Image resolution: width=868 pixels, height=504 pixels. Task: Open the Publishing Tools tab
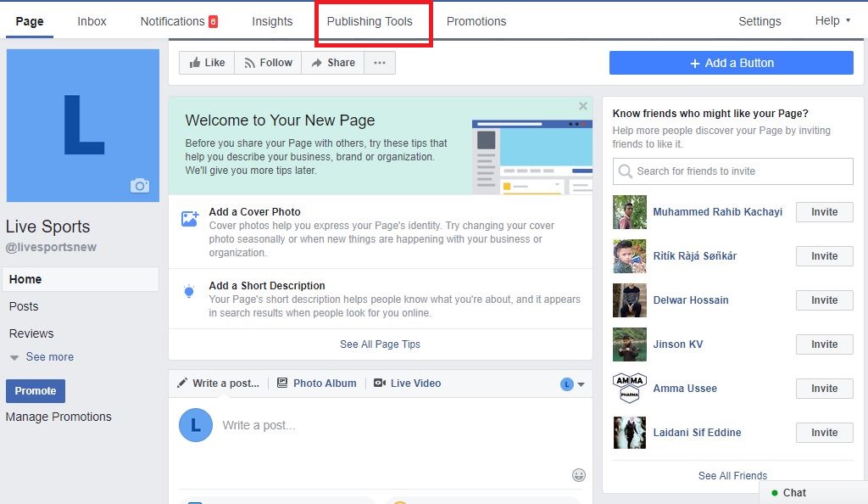click(x=370, y=21)
